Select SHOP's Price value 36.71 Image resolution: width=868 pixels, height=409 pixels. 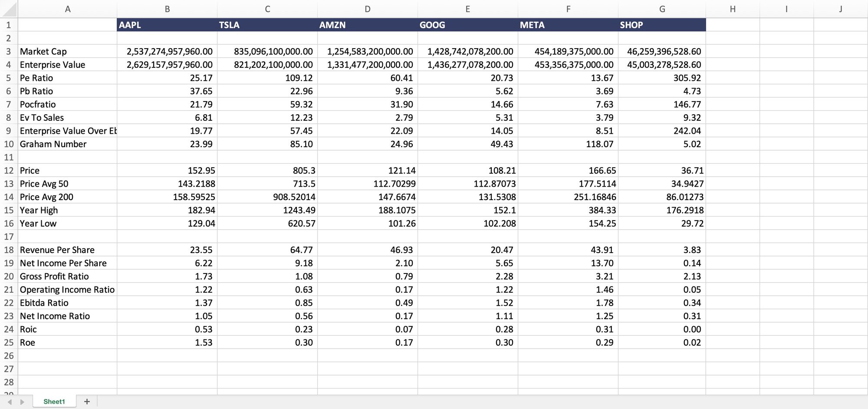click(662, 170)
